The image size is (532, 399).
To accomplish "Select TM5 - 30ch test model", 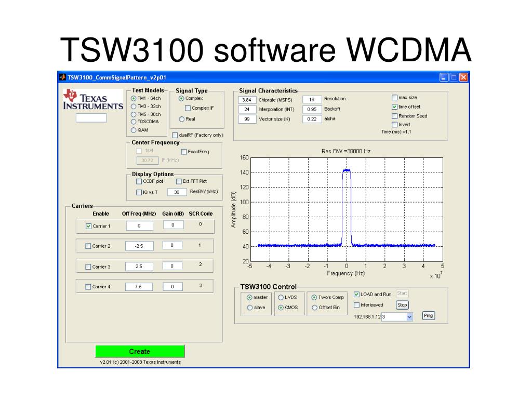I will click(134, 115).
